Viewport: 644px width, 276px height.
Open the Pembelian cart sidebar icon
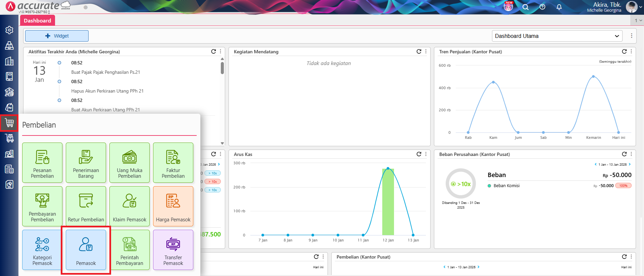point(9,123)
